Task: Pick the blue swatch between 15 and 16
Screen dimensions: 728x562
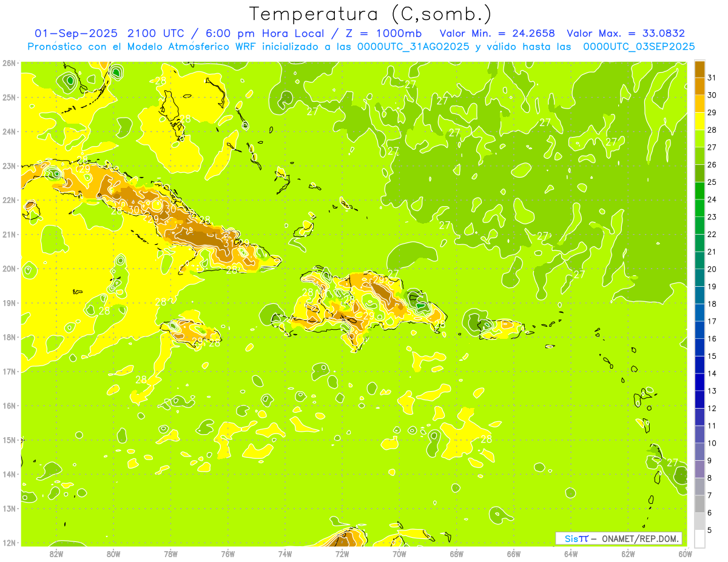Action: tap(699, 347)
